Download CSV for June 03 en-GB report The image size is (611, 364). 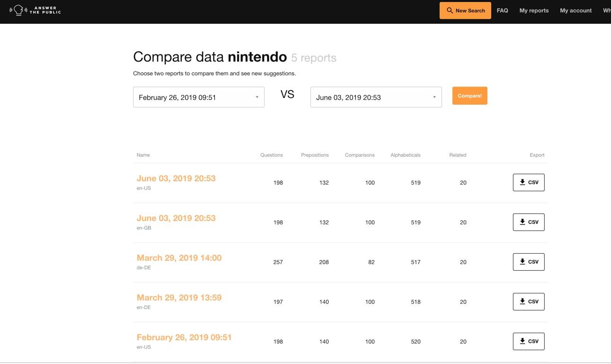coord(528,222)
